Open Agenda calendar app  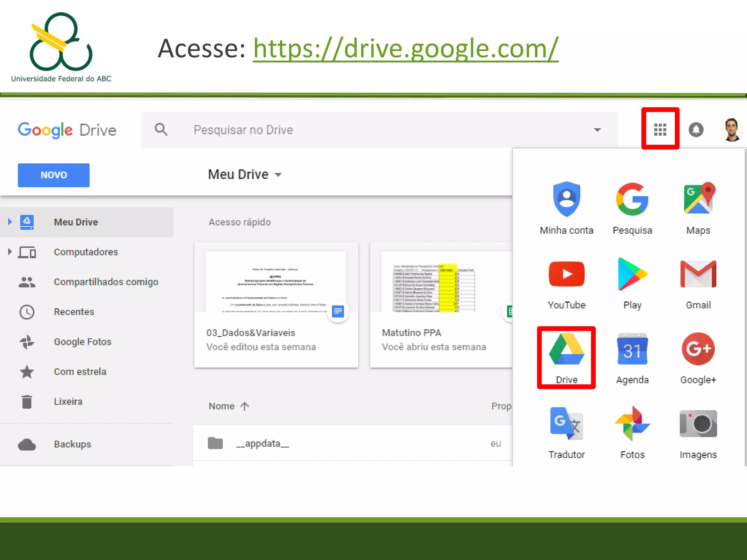pos(632,359)
